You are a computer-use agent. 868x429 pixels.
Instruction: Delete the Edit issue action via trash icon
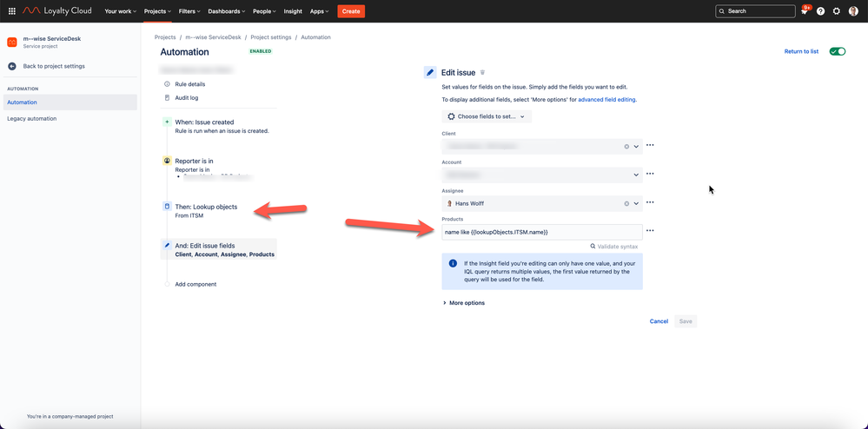tap(483, 72)
